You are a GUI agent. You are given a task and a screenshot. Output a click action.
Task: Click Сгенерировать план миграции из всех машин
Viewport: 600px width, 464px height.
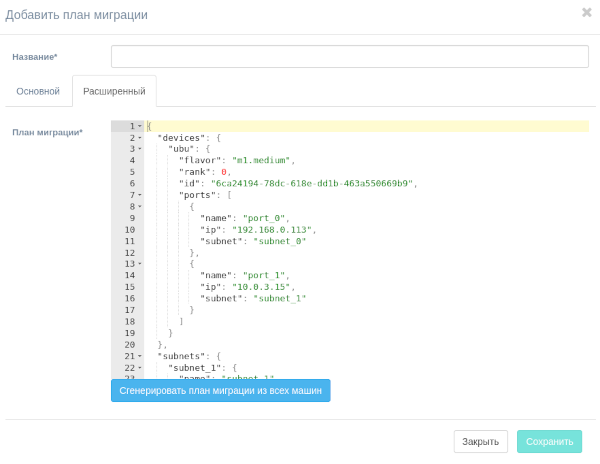click(x=220, y=390)
